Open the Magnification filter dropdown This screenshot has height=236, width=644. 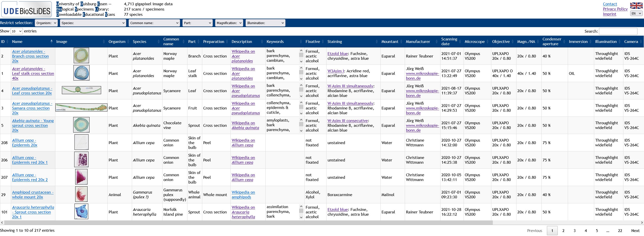point(229,23)
